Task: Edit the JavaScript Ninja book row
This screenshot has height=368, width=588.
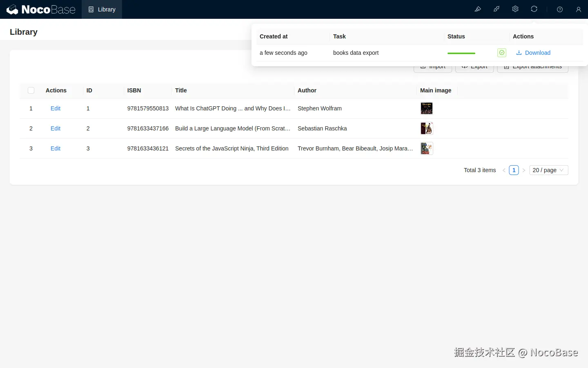Action: pyautogui.click(x=56, y=148)
